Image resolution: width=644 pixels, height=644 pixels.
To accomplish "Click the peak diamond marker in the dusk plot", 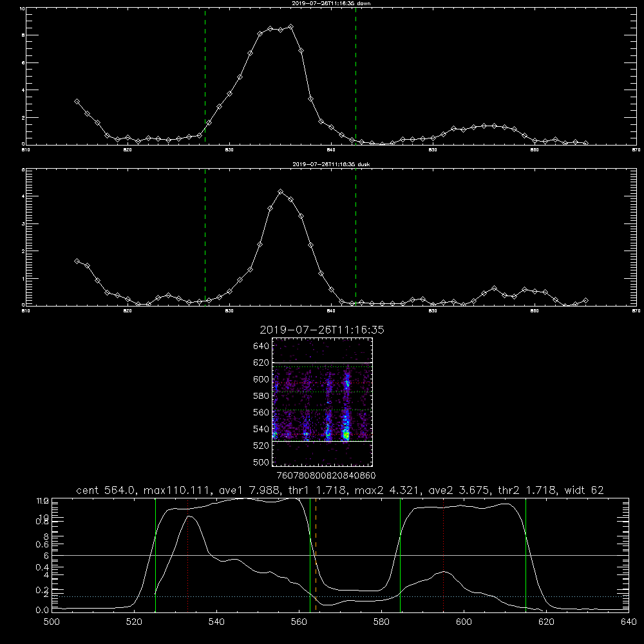I will 281,192.
